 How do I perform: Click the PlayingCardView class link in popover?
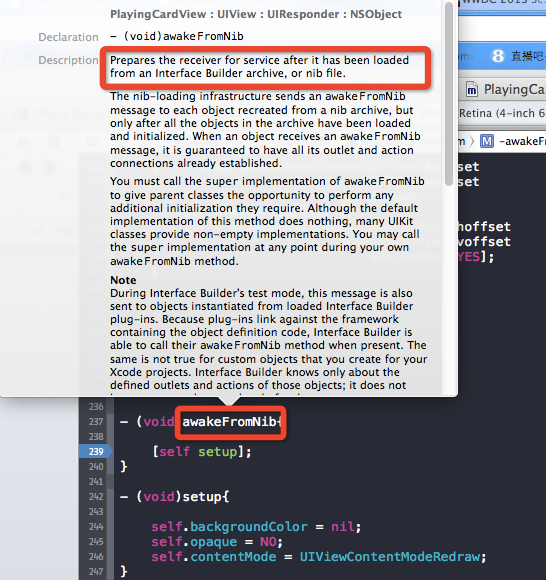tap(158, 14)
